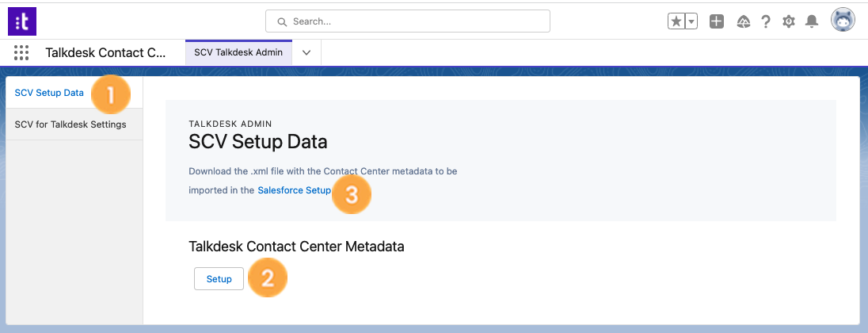Open the Notifications bell icon
Image resolution: width=868 pixels, height=333 pixels.
[812, 21]
